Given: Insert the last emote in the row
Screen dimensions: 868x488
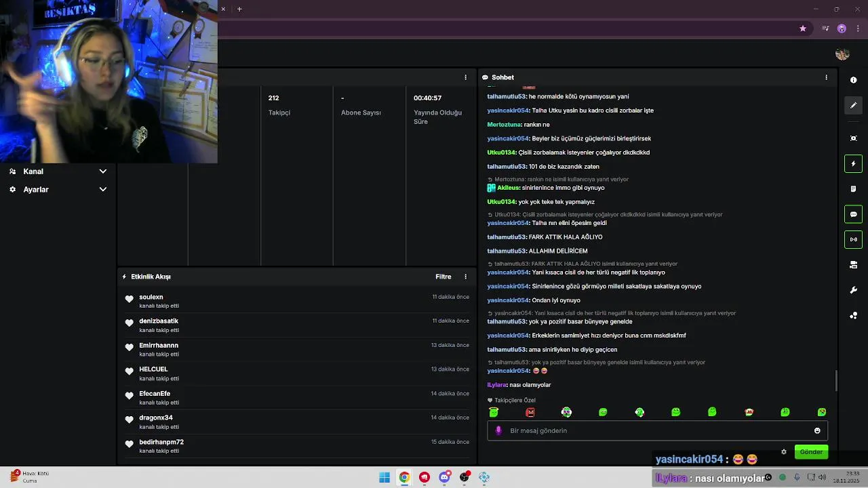Looking at the screenshot, I should [822, 412].
